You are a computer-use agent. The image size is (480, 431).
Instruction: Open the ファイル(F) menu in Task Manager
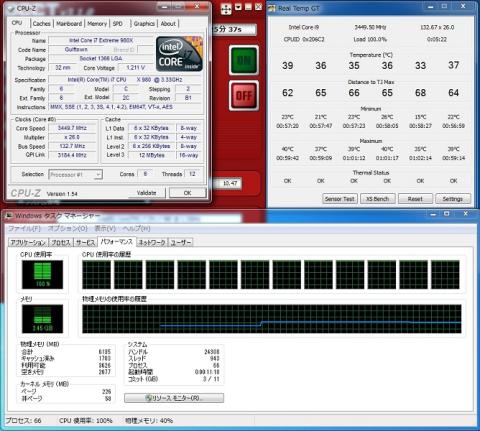tap(24, 229)
